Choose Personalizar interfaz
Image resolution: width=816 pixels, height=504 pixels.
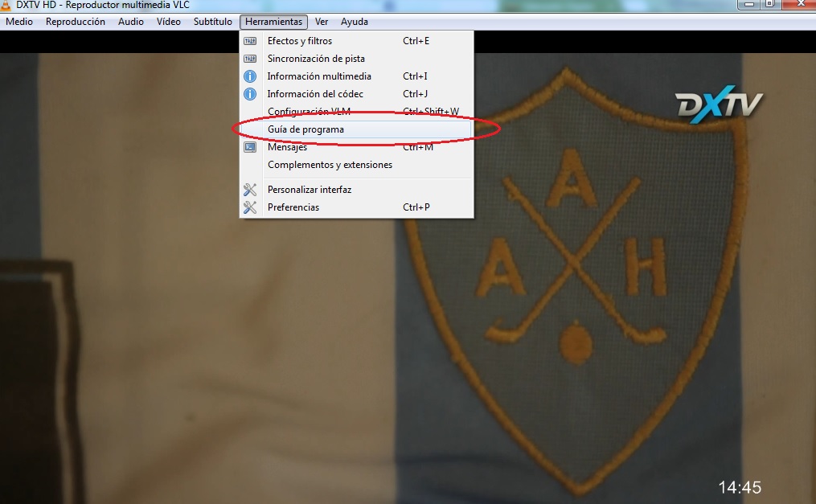coord(356,190)
